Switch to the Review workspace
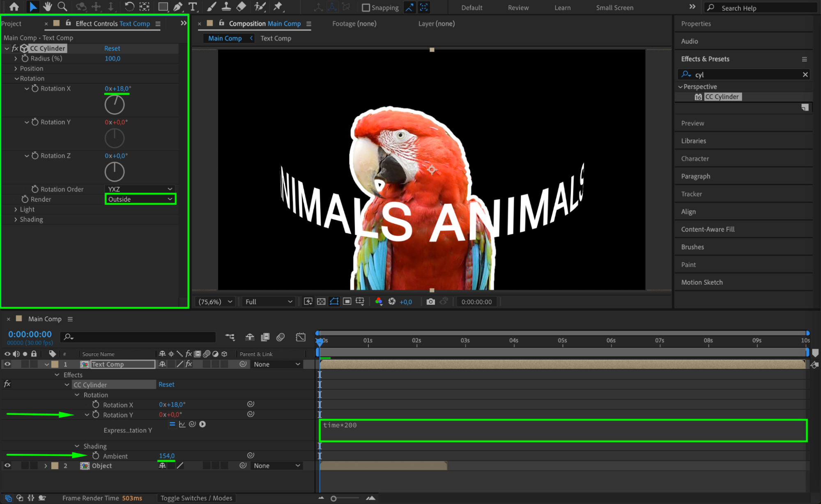The width and height of the screenshot is (821, 504). [x=518, y=7]
